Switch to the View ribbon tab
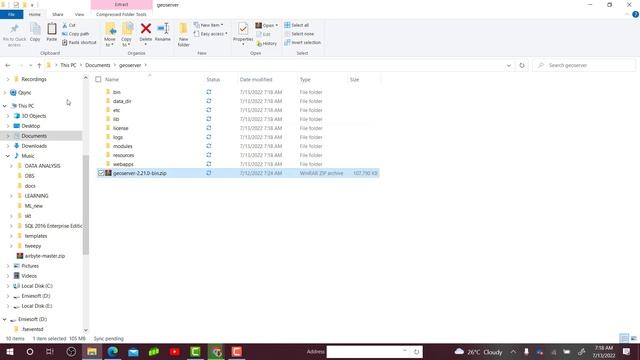 tap(79, 14)
